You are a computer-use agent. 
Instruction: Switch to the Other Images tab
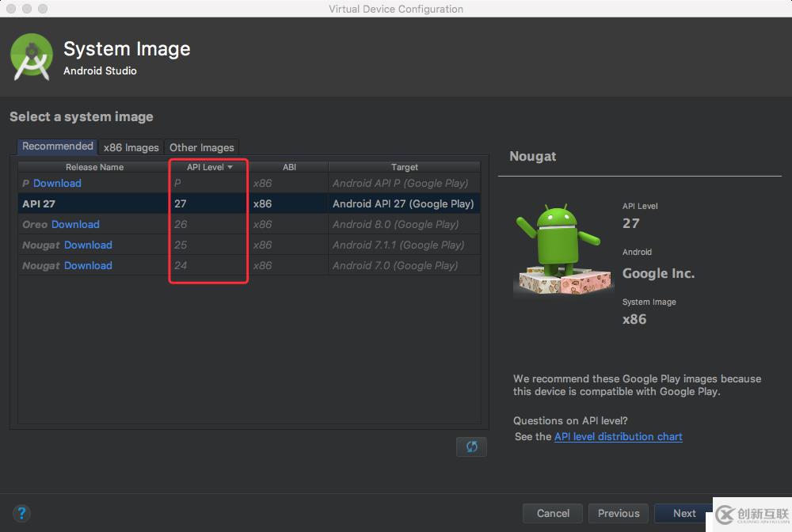click(202, 147)
